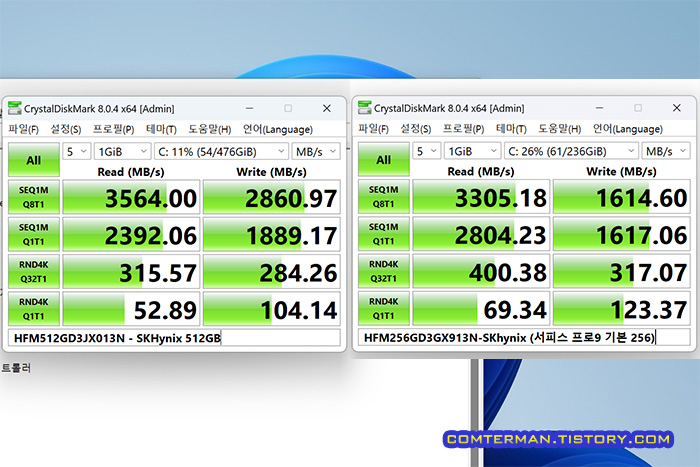Viewport: 700px width, 467px height.
Task: Click write result 1617.06
Action: point(621,234)
